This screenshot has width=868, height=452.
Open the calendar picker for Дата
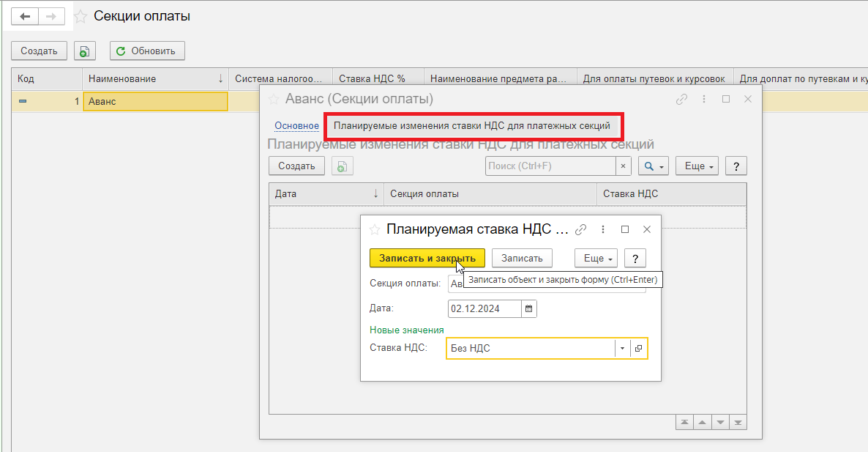tap(528, 308)
